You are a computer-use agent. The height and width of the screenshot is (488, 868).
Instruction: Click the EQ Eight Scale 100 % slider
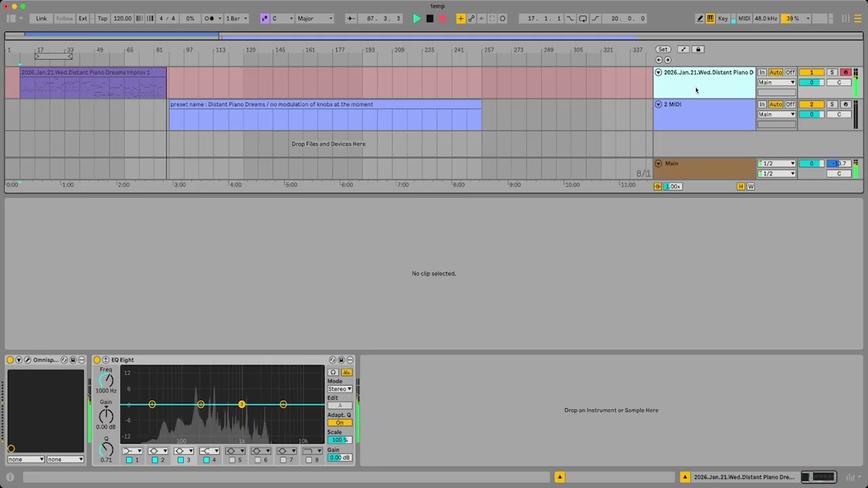(x=340, y=440)
